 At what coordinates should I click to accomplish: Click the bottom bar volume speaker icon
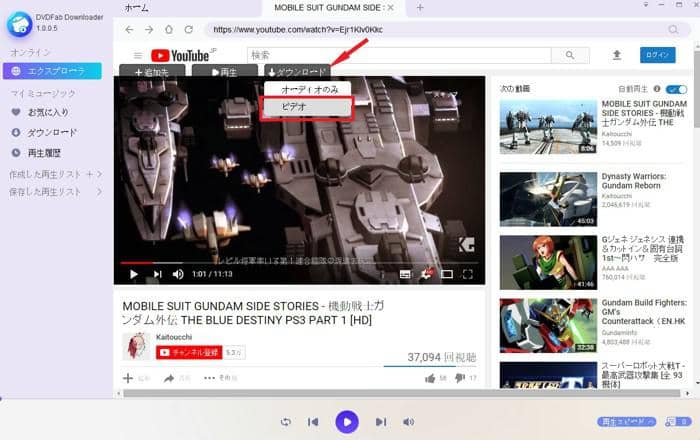pyautogui.click(x=408, y=422)
